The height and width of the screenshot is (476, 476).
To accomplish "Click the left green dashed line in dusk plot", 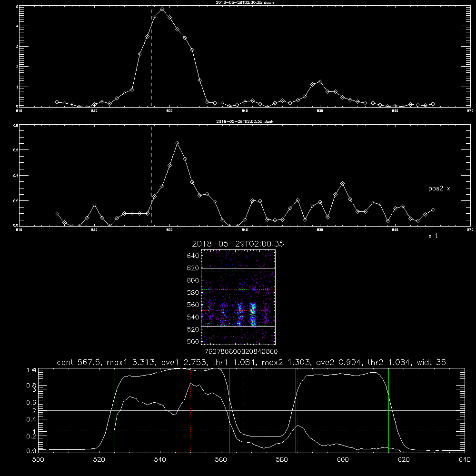I will 151,175.
